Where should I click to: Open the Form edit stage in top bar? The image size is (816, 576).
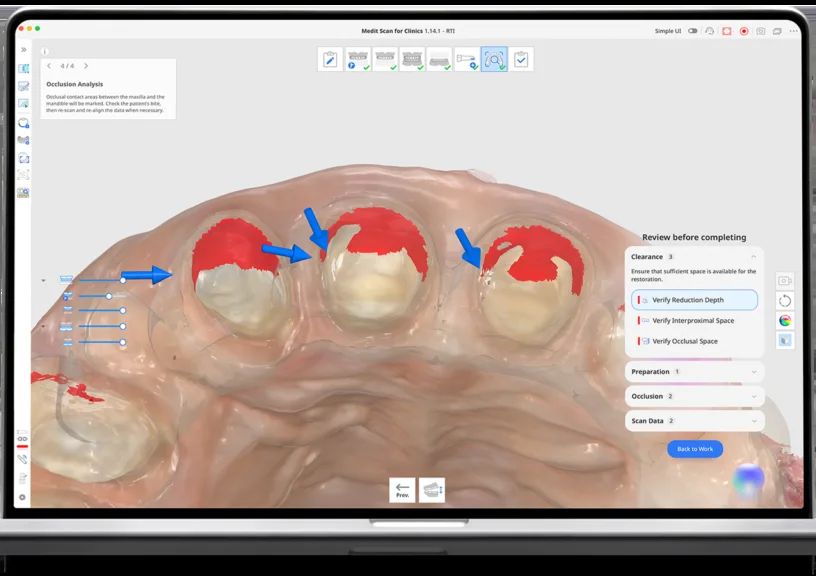coord(330,59)
